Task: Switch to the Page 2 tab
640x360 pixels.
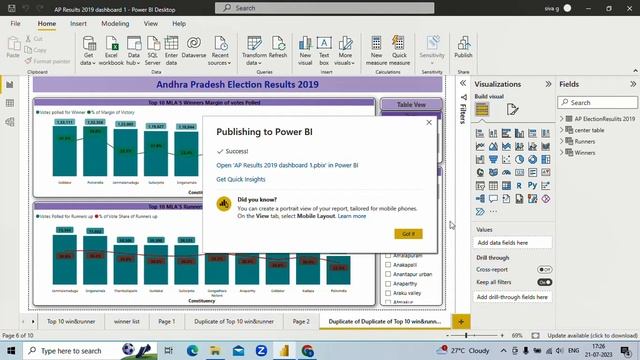Action: point(301,322)
